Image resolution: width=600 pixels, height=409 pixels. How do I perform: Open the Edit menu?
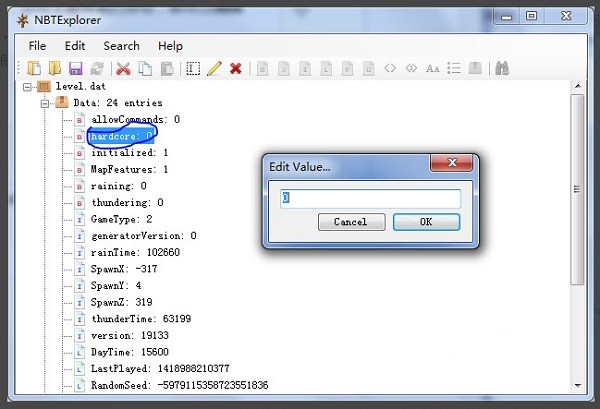(75, 46)
